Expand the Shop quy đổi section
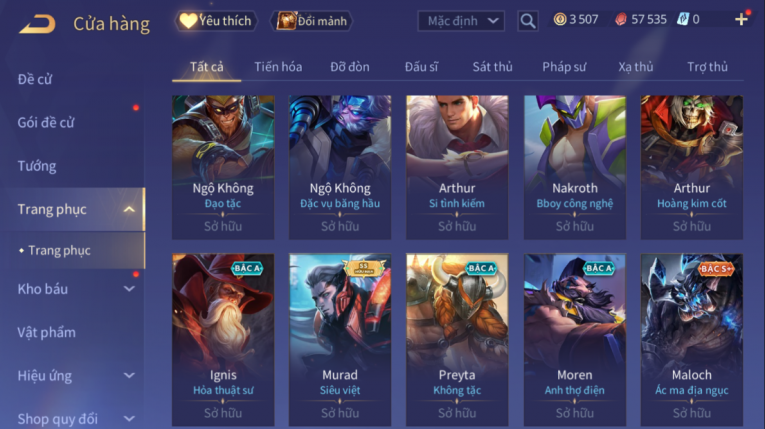 (129, 419)
